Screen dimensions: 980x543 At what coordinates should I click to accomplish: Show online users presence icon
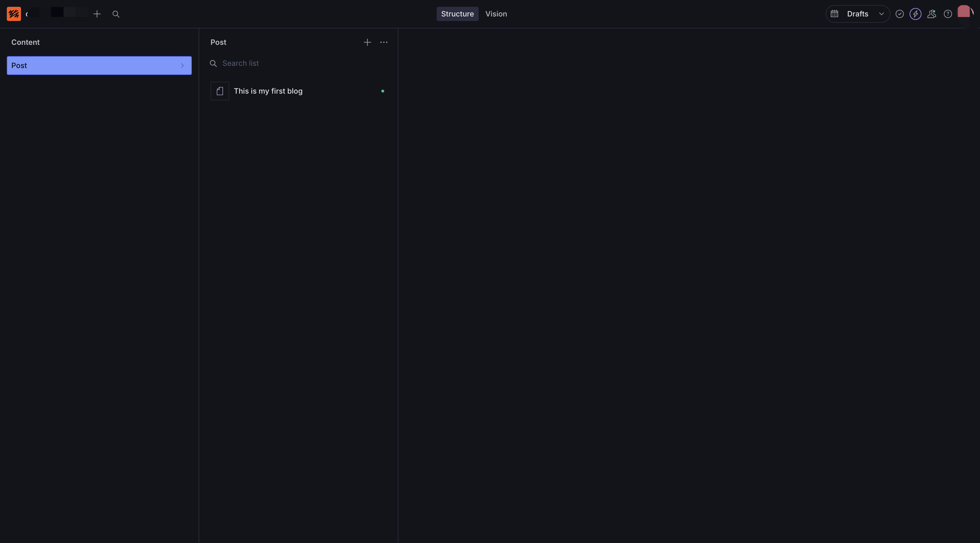click(x=931, y=14)
